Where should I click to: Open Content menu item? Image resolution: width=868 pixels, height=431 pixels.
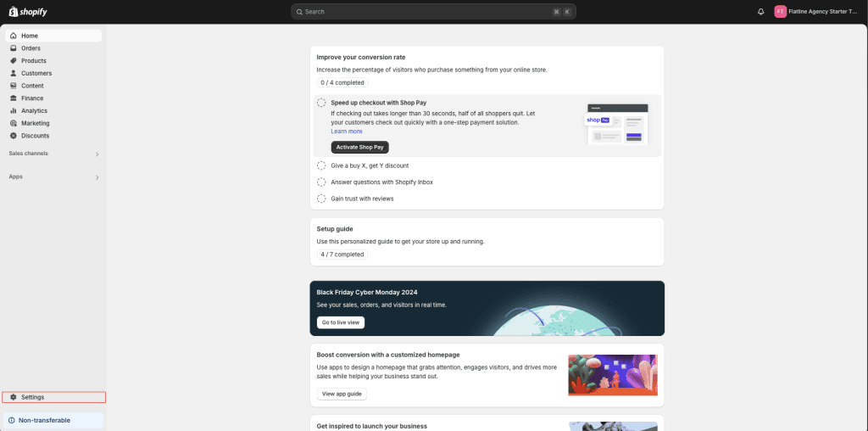(53, 86)
